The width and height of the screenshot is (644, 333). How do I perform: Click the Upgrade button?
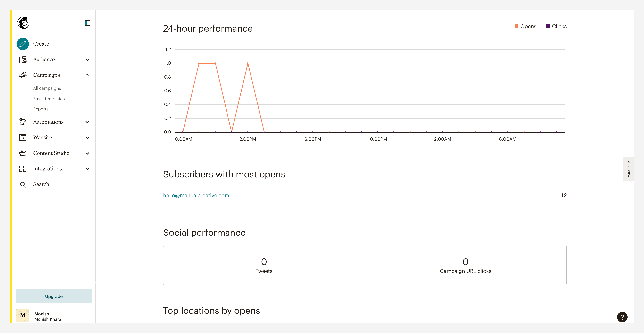[x=54, y=296]
